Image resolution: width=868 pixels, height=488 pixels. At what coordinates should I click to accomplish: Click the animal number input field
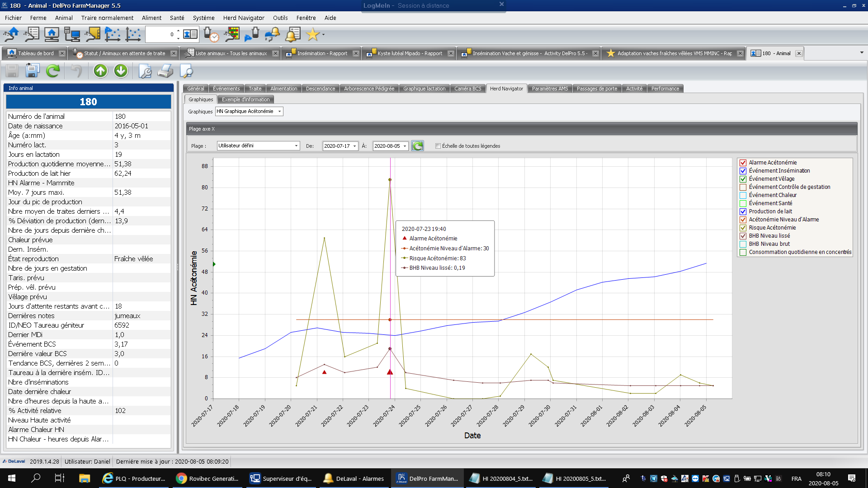click(x=160, y=34)
